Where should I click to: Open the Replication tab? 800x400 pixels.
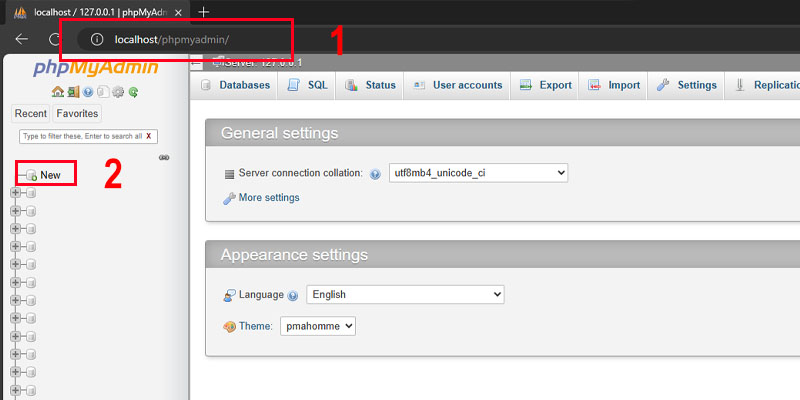click(x=763, y=85)
